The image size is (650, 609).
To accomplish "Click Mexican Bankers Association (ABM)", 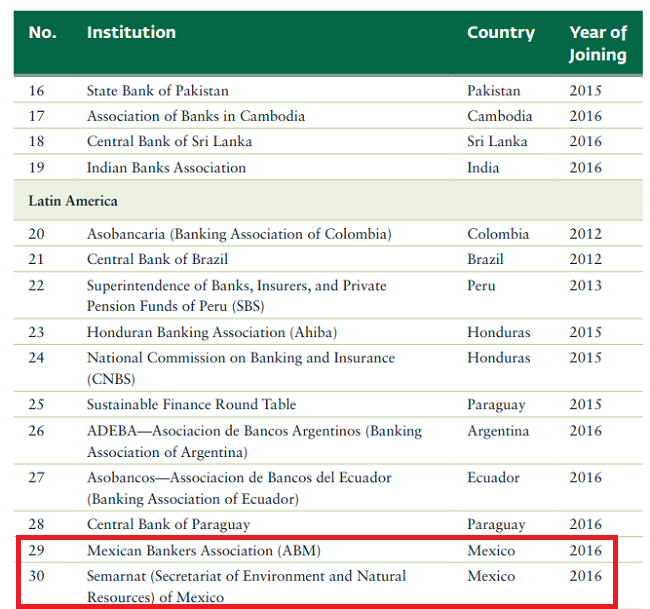I will click(x=203, y=551).
